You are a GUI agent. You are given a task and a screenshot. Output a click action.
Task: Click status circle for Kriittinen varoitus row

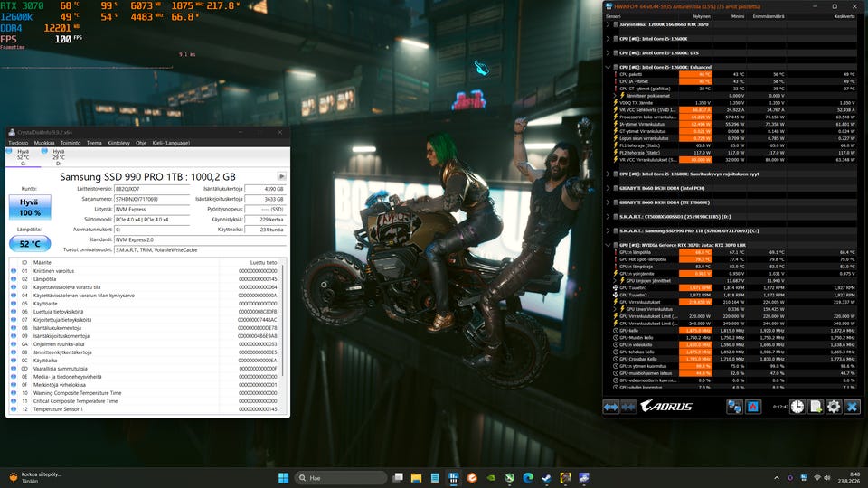(14, 271)
